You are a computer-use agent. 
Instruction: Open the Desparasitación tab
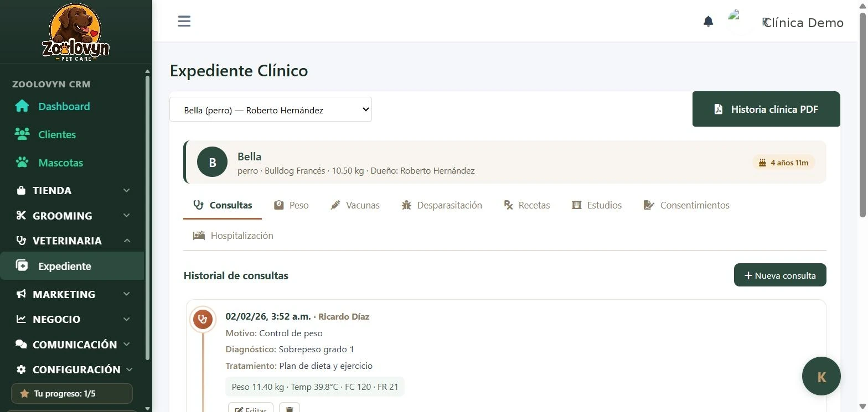point(442,205)
